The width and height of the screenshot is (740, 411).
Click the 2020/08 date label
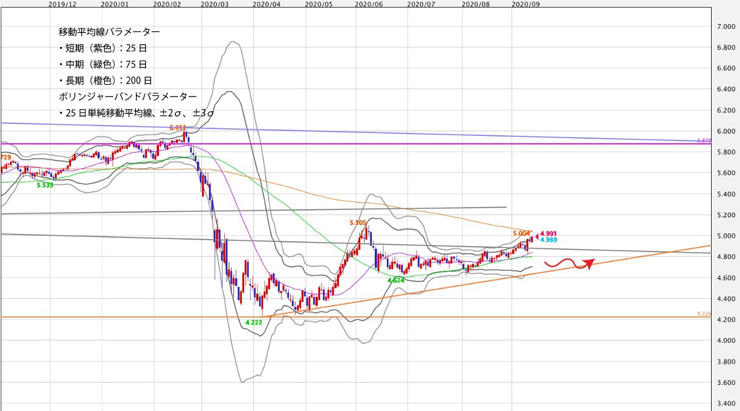[x=476, y=4]
